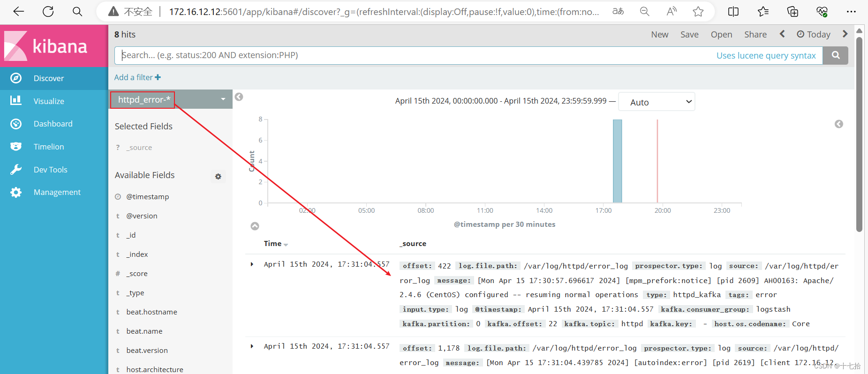Select the beat.version field
The height and width of the screenshot is (374, 868).
(x=147, y=351)
